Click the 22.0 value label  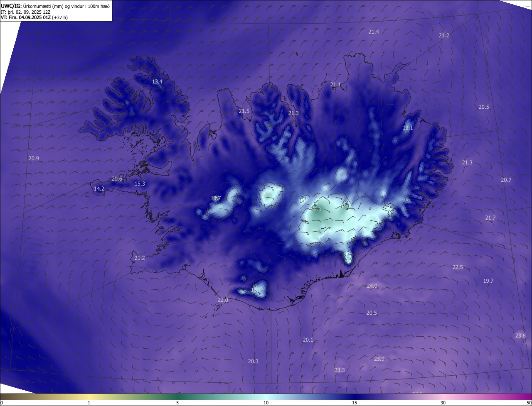point(223,300)
